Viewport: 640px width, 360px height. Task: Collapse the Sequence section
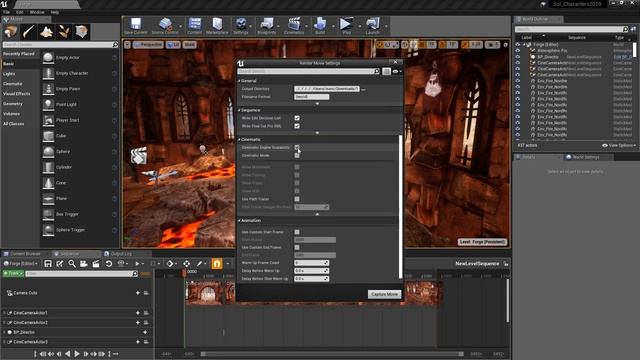point(239,110)
